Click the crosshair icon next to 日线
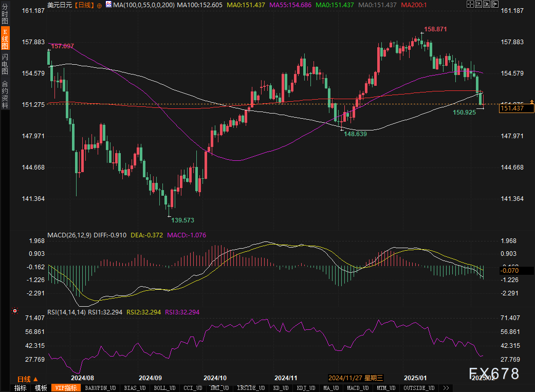Viewport: 535px width, 392px height. coord(99,5)
